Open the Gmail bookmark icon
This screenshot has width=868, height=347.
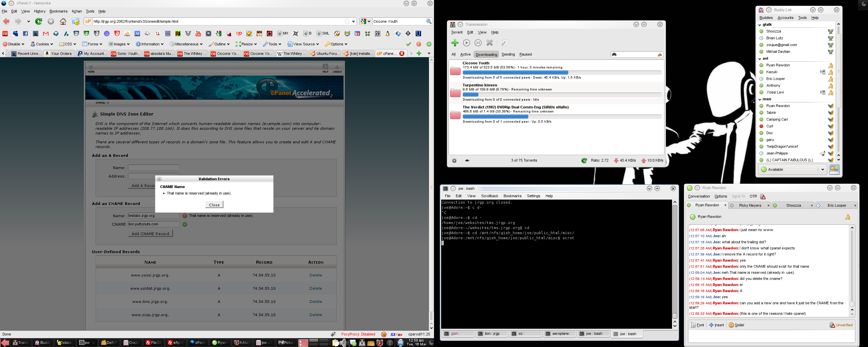click(46, 34)
